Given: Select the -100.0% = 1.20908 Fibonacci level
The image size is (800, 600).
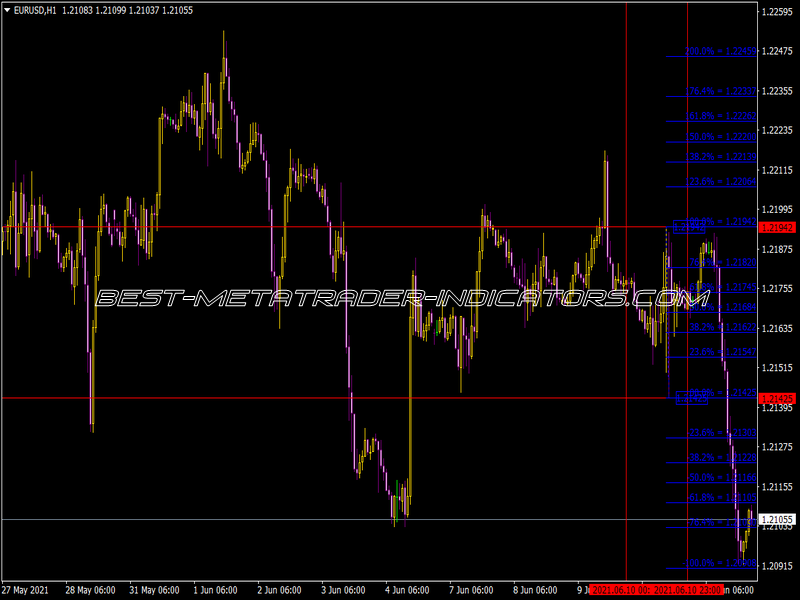Looking at the screenshot, I should pos(720,563).
